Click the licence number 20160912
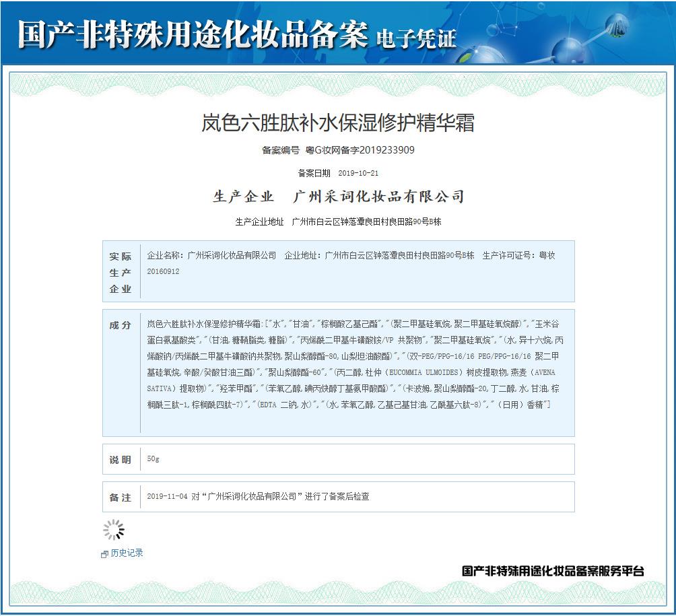 (163, 271)
